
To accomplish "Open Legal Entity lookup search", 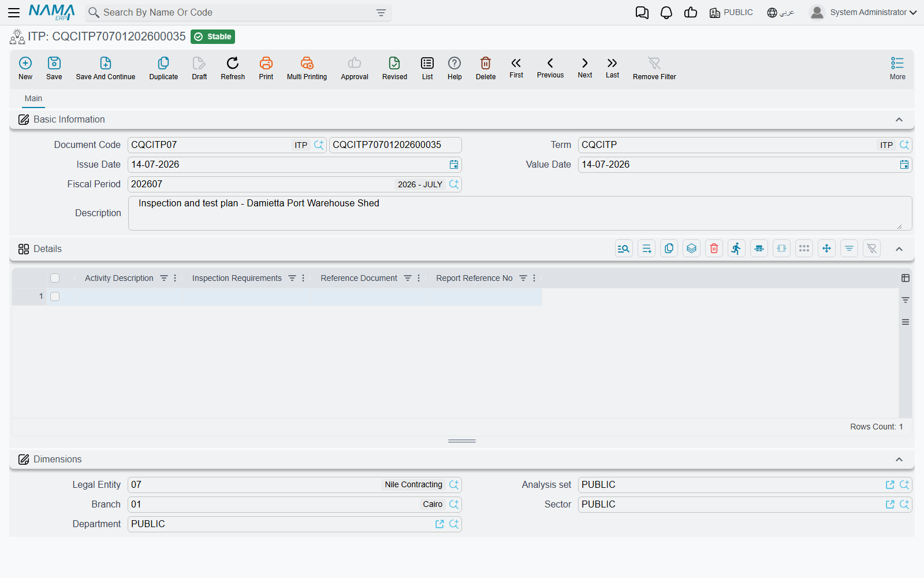I will click(x=454, y=485).
